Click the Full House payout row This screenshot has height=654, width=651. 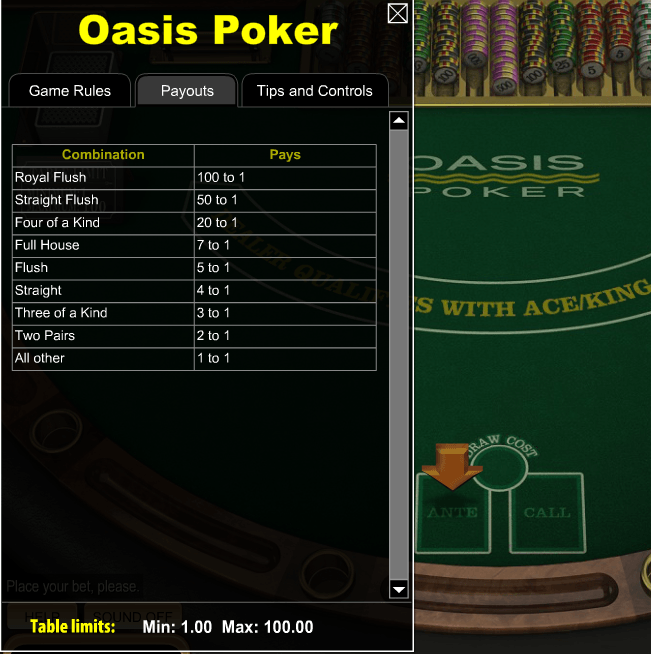pyautogui.click(x=194, y=246)
